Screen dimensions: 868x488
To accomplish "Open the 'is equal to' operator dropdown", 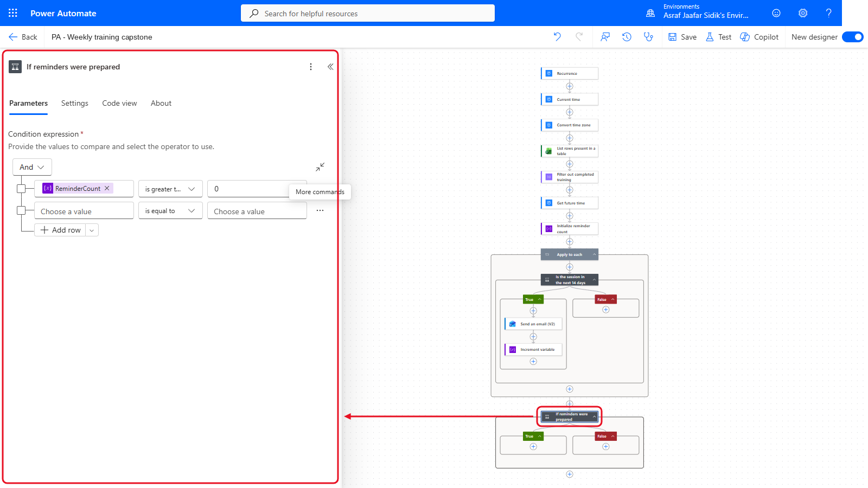I will coord(170,210).
